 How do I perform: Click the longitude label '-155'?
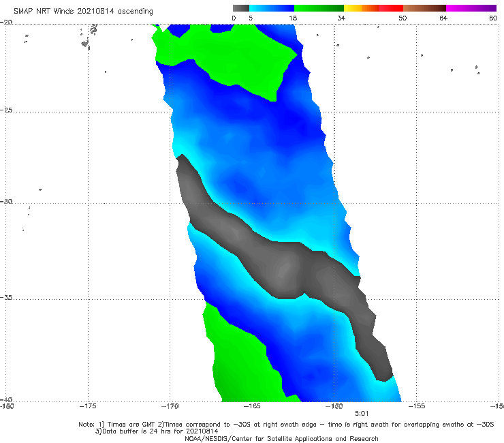(417, 406)
